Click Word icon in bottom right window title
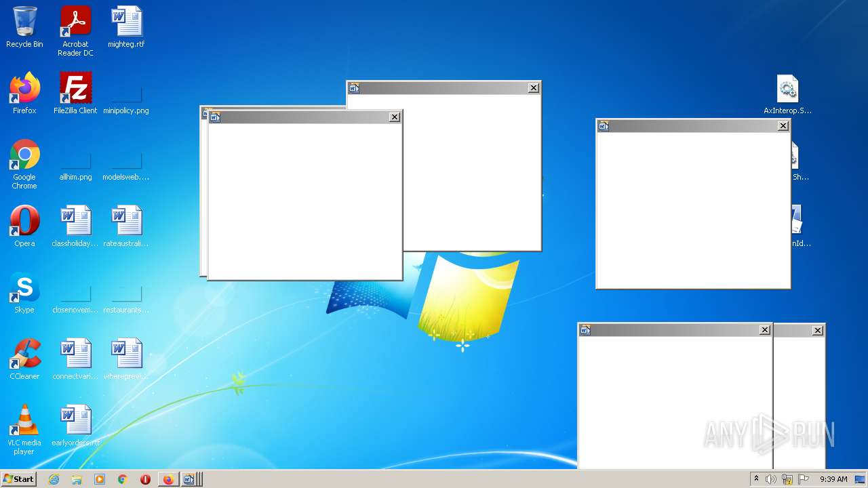The width and height of the screenshot is (868, 488). (x=585, y=330)
